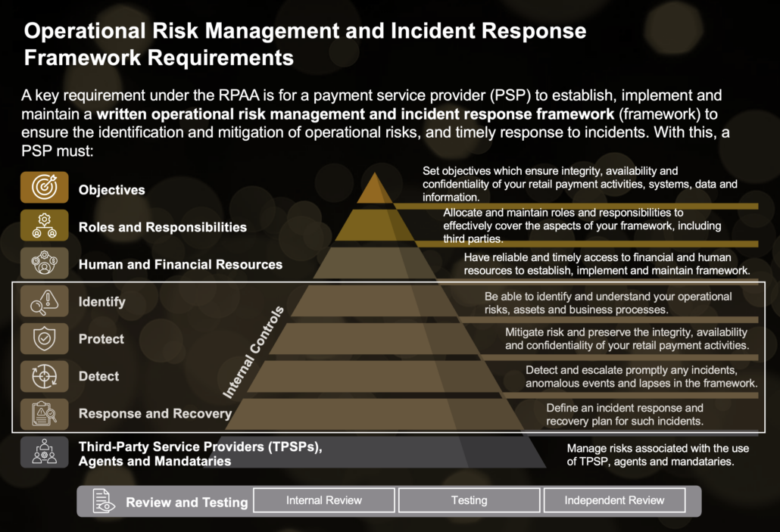Click the Human and Financial Resources icon

[x=44, y=263]
